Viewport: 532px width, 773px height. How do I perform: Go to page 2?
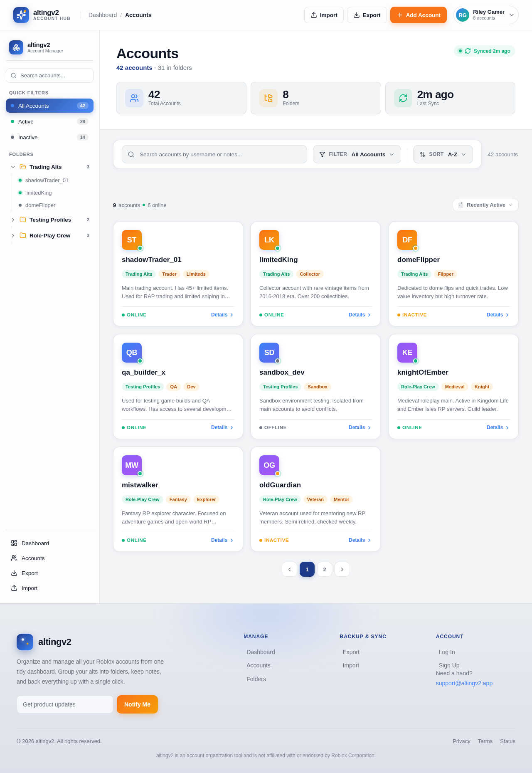[x=325, y=569]
